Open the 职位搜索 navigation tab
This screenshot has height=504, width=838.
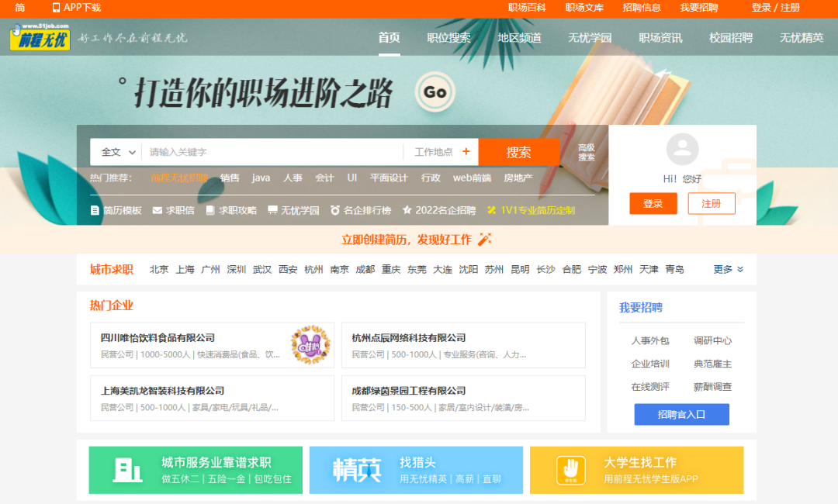[x=449, y=37]
